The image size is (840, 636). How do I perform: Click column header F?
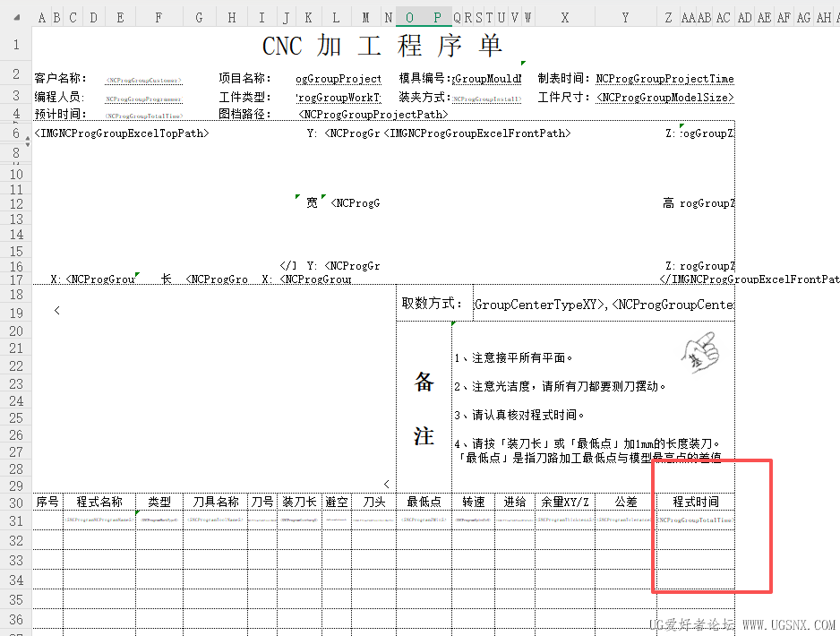159,17
